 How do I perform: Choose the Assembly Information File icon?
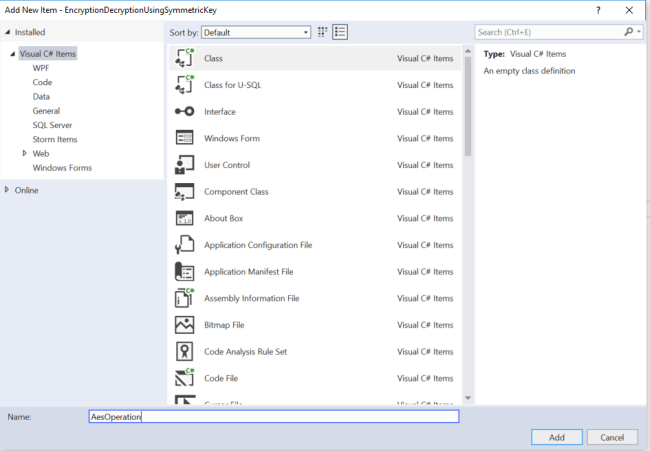[184, 298]
